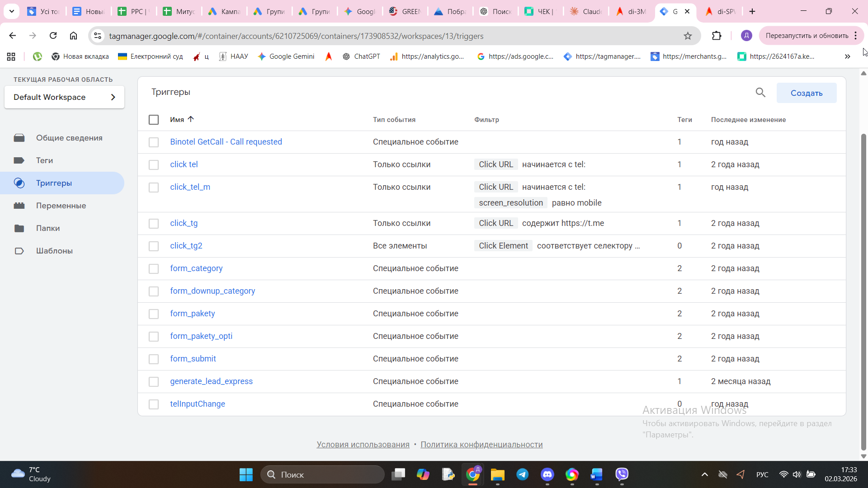
Task: Open Telegram from the taskbar
Action: click(x=522, y=474)
